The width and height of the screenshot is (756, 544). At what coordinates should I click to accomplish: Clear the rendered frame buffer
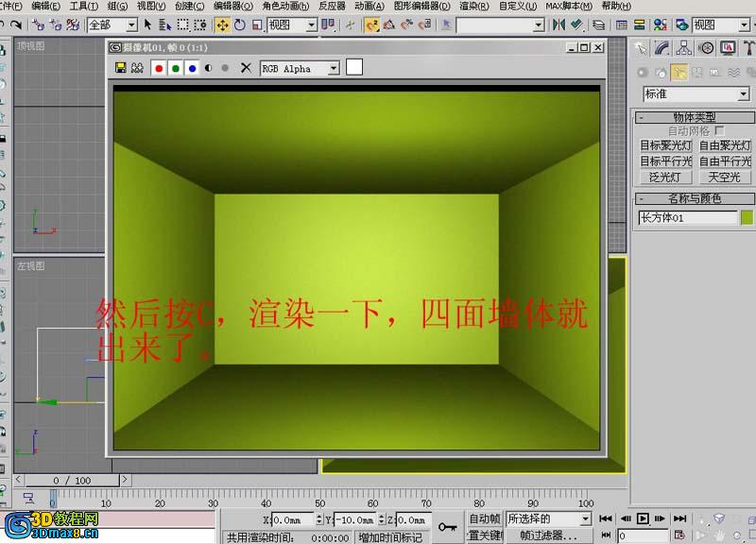(247, 67)
